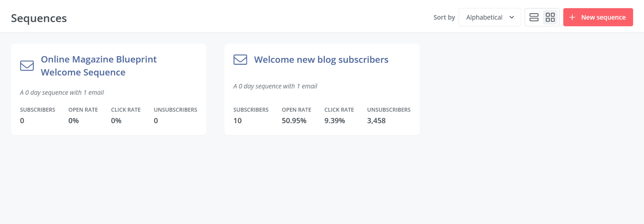Click the Sort by label
Image resolution: width=644 pixels, height=224 pixels.
tap(444, 17)
